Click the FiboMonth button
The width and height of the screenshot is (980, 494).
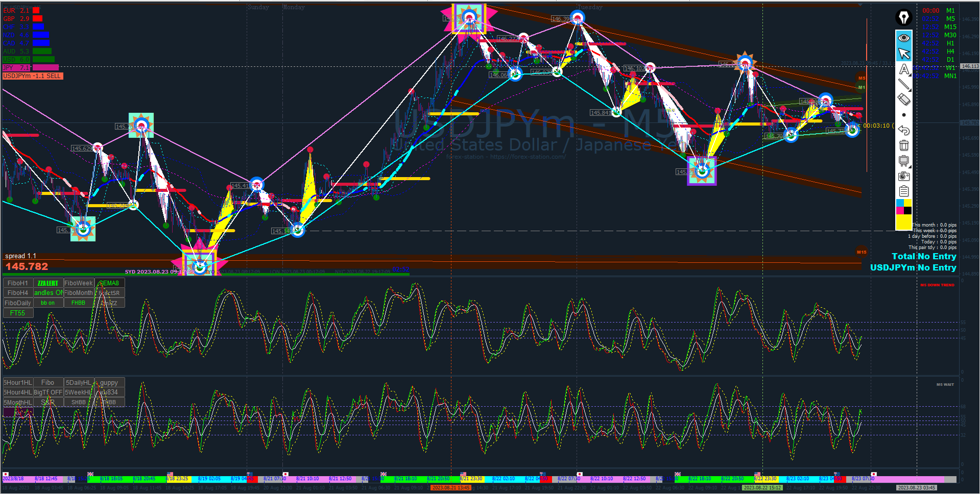coord(79,293)
